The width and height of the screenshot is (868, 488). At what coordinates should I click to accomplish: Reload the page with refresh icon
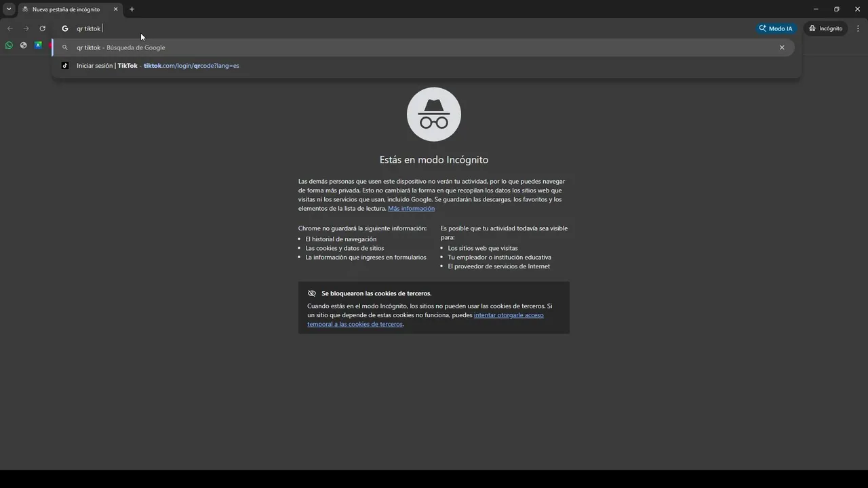42,28
